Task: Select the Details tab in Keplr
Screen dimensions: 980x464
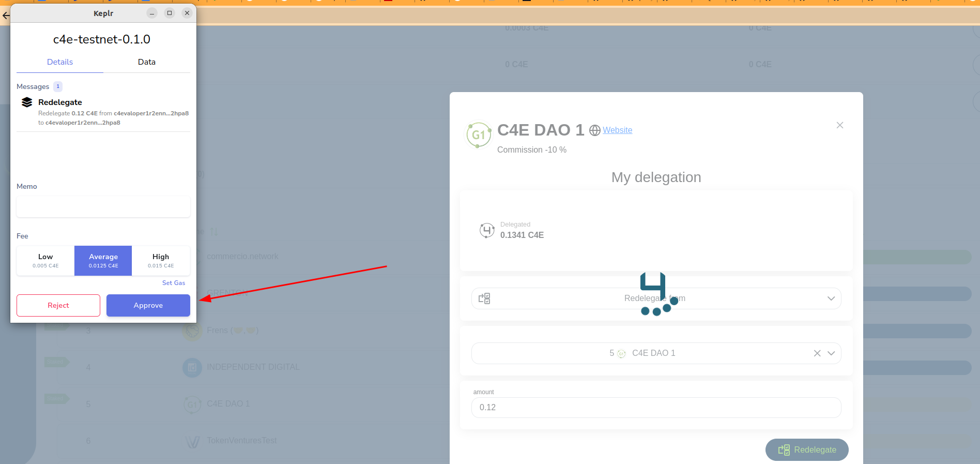Action: 60,62
